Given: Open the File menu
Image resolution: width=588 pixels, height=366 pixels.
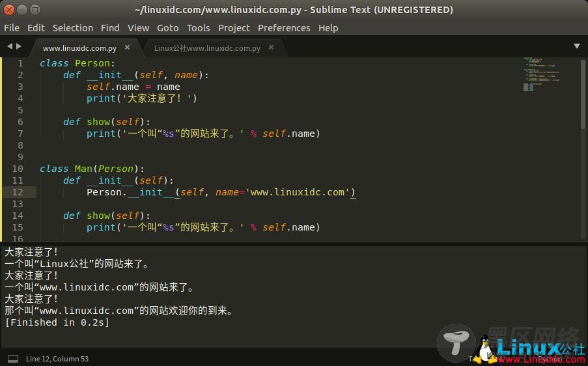Looking at the screenshot, I should tap(12, 28).
